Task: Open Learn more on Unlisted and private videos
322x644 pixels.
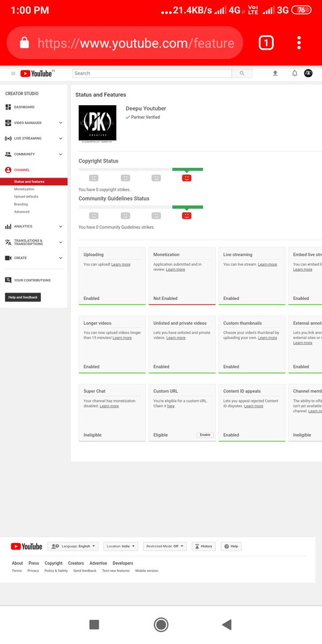Action: coord(176,338)
